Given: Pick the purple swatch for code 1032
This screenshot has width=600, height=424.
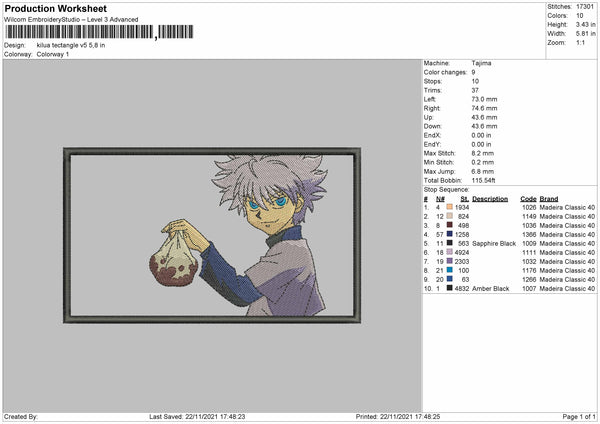Looking at the screenshot, I should (x=450, y=261).
